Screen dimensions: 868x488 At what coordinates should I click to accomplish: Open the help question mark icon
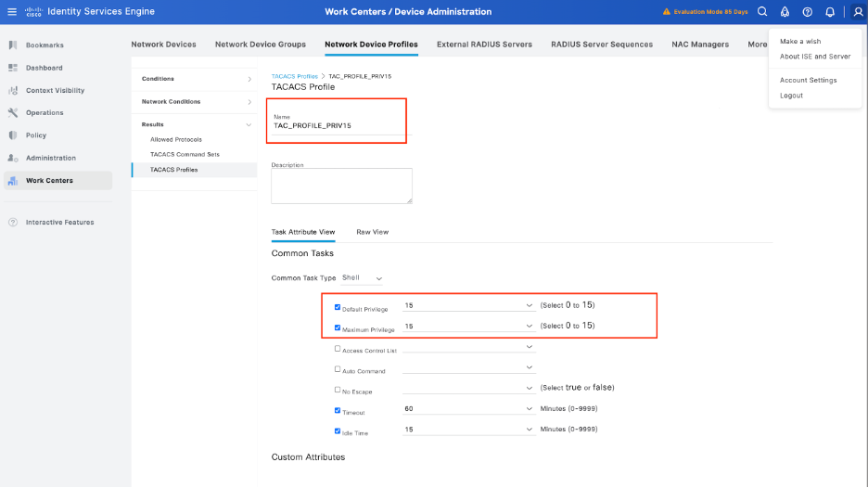[x=808, y=12]
